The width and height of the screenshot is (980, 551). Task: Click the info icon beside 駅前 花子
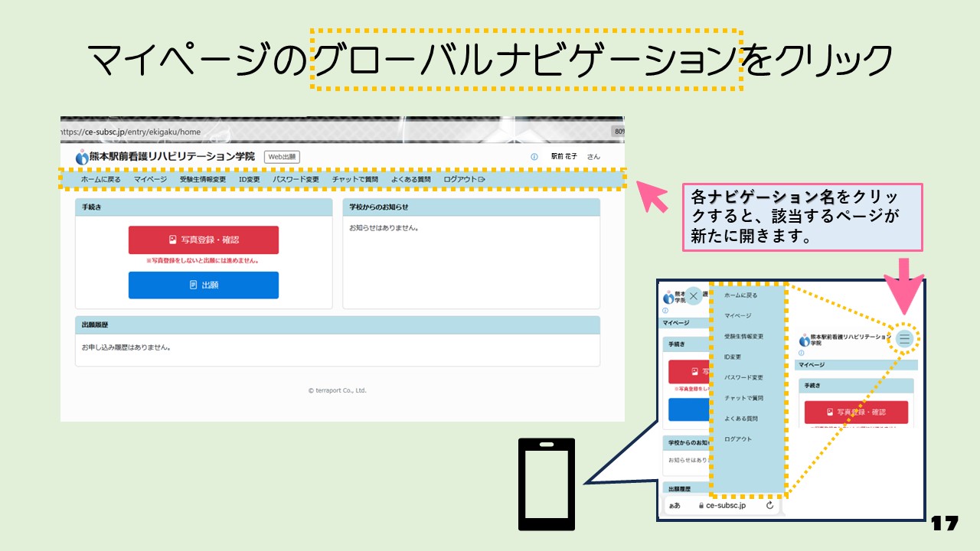point(534,157)
